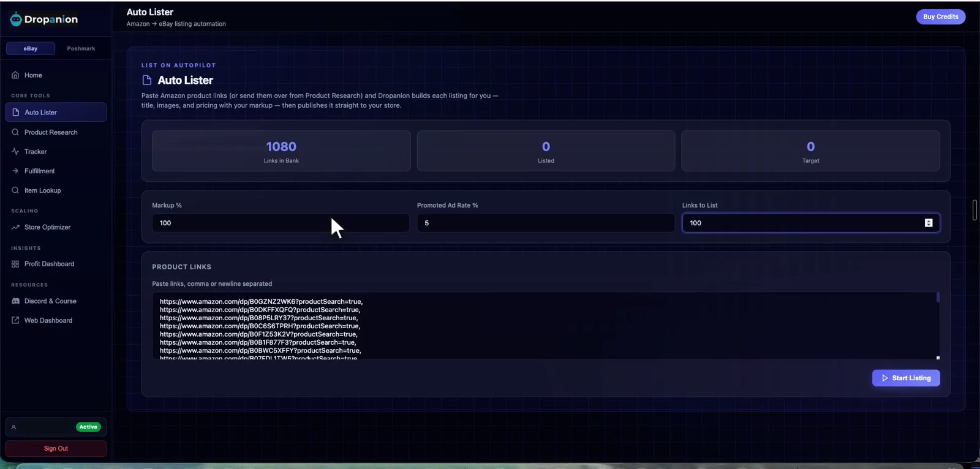Click the page icon beside Auto Lister heading
The width and height of the screenshot is (980, 469).
[147, 80]
